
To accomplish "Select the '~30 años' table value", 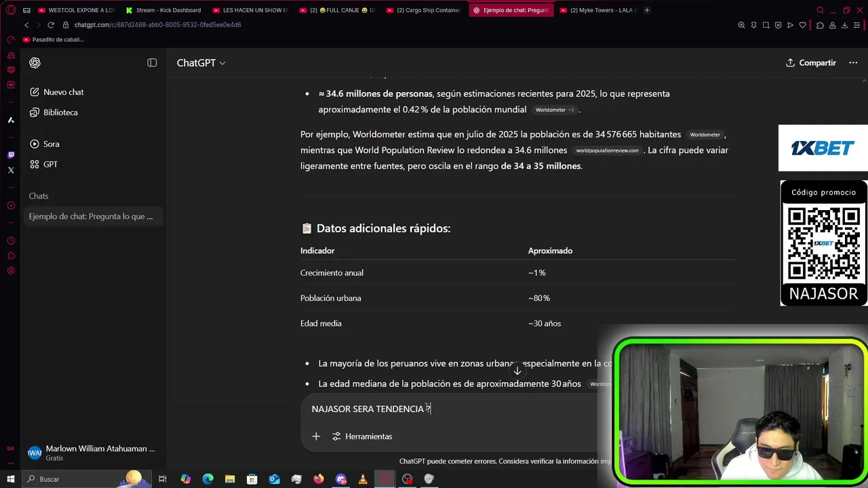I will (x=545, y=323).
